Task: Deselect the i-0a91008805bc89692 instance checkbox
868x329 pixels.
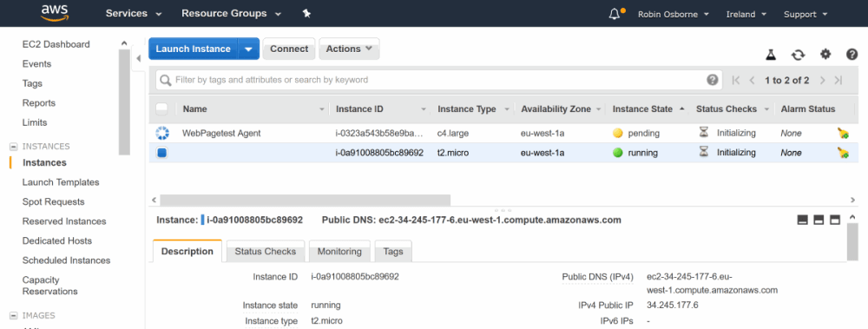Action: pyautogui.click(x=161, y=153)
